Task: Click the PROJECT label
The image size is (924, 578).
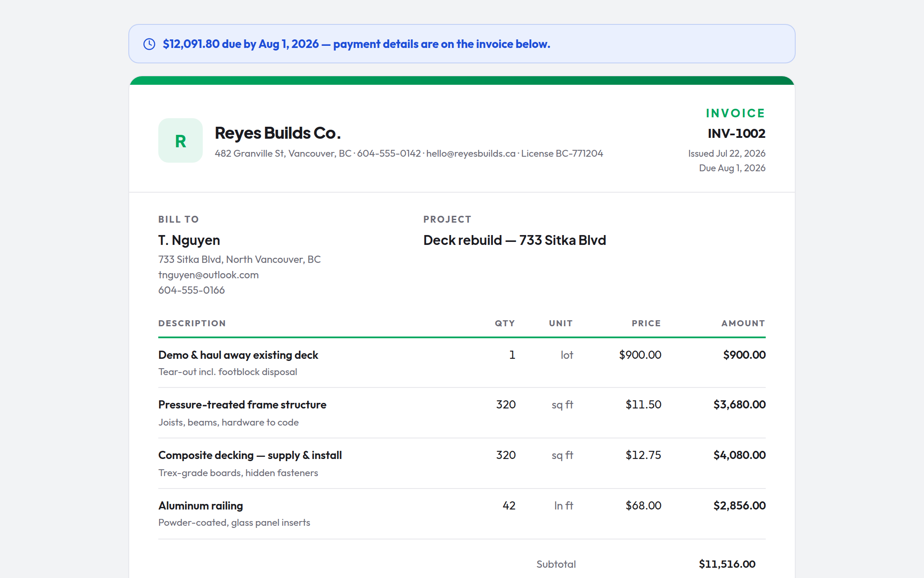Action: [447, 219]
